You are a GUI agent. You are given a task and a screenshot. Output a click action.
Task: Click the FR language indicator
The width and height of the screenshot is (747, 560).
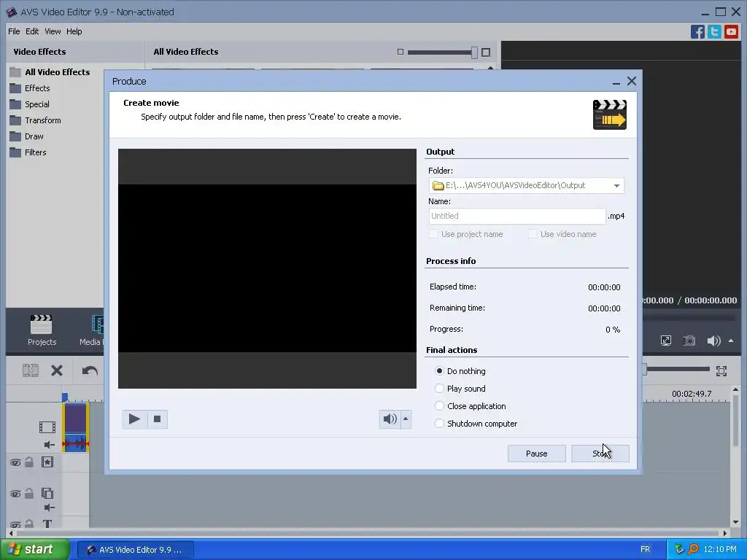coord(645,550)
